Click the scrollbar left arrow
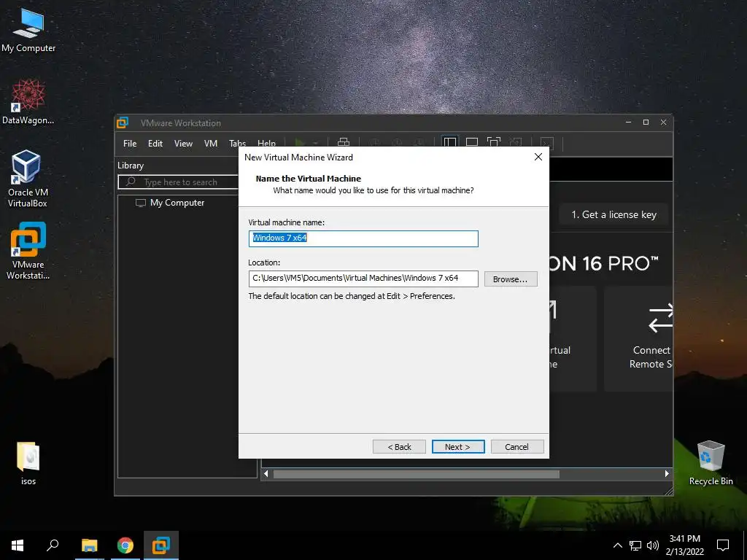The image size is (747, 560). (266, 474)
